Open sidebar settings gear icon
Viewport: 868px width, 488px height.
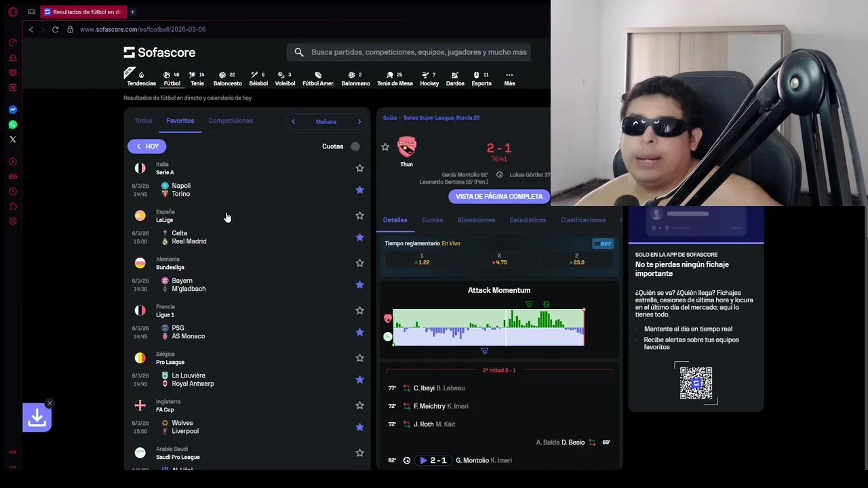click(x=12, y=221)
